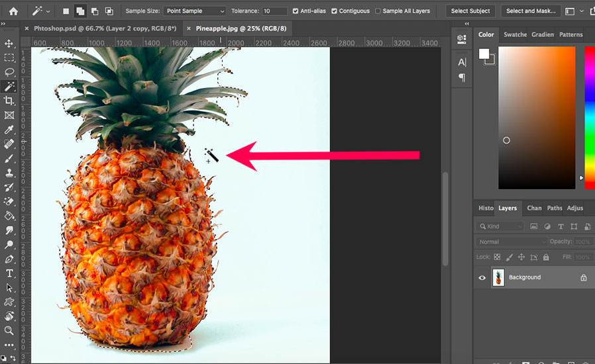Viewport: 595px width, 364px height.
Task: Select the Lasso tool
Action: coord(9,72)
